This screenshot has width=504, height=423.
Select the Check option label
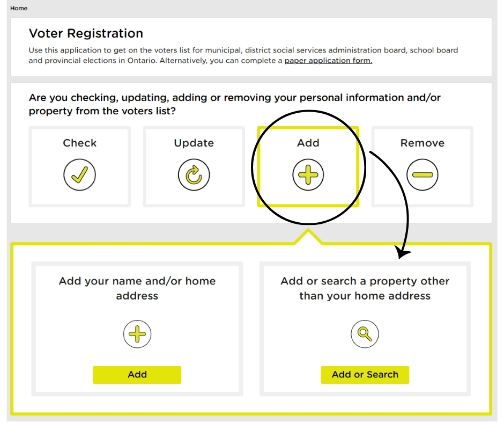[79, 143]
